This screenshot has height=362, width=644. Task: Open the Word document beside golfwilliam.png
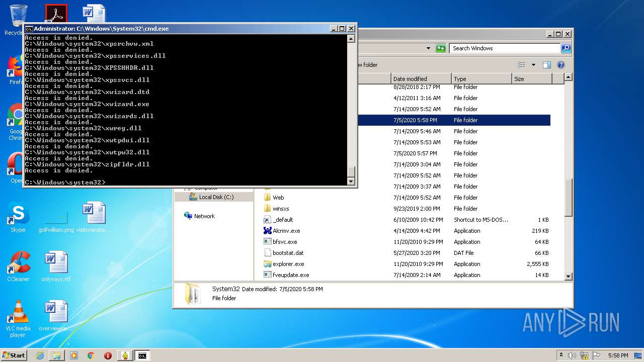point(94,217)
